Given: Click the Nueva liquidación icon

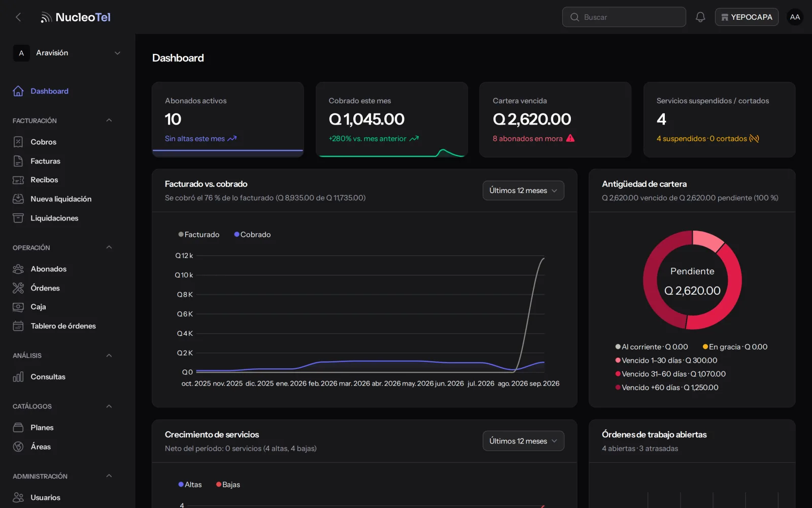Looking at the screenshot, I should point(18,199).
